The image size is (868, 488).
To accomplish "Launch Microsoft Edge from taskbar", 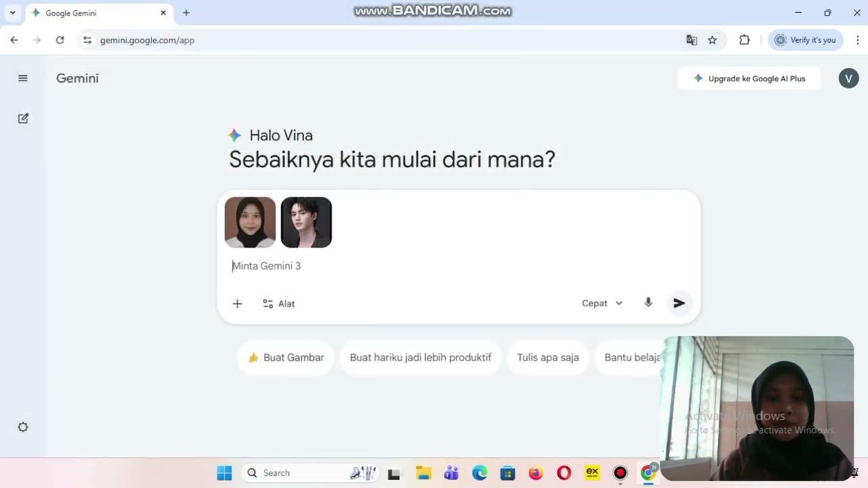I will [479, 472].
